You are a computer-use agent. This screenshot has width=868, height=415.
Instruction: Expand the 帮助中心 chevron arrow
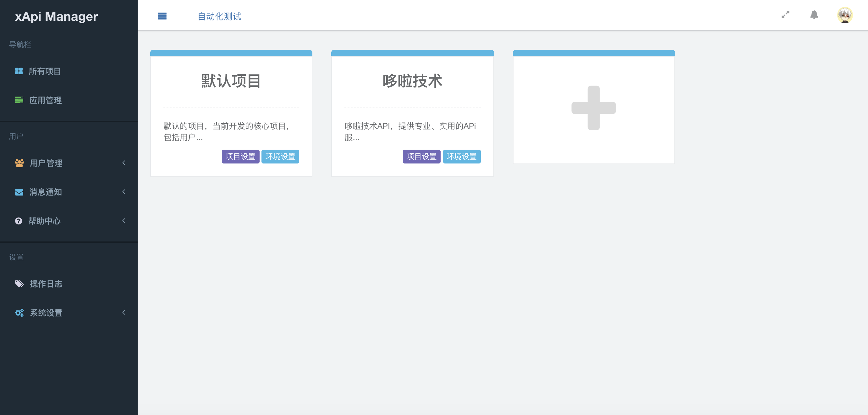pos(124,221)
